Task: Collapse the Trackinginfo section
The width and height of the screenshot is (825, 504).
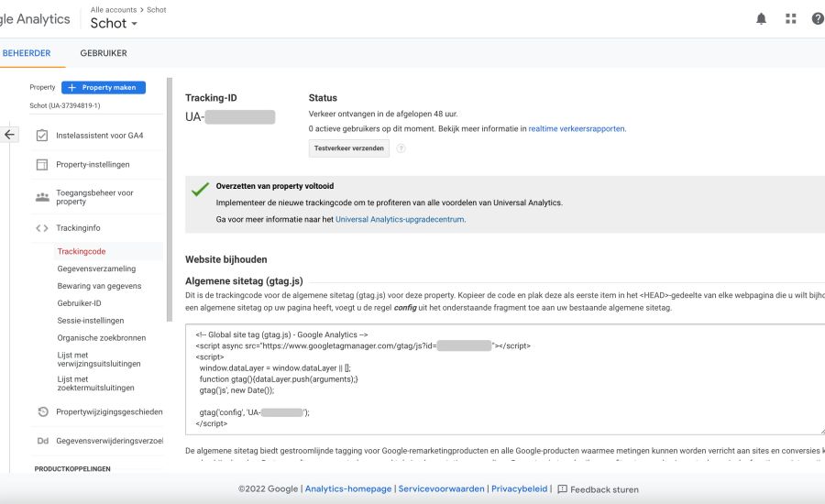Action: click(78, 229)
